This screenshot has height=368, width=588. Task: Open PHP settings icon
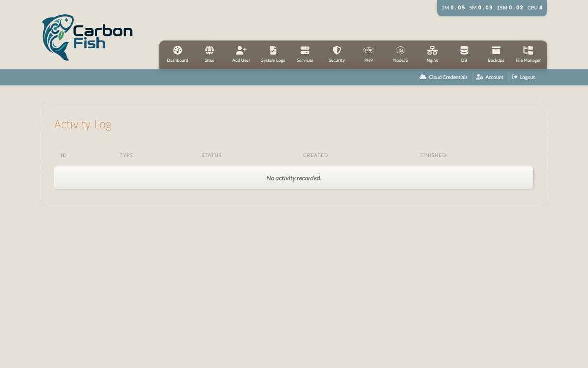[368, 50]
